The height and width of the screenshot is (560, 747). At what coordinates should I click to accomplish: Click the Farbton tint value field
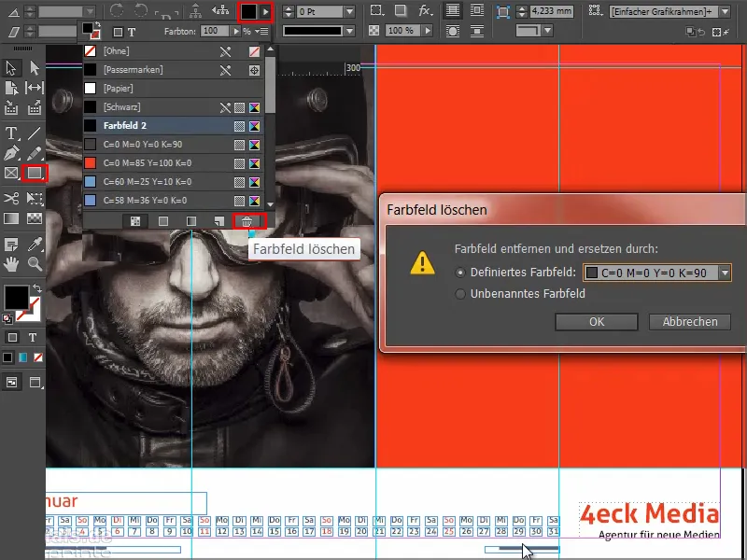coord(216,32)
